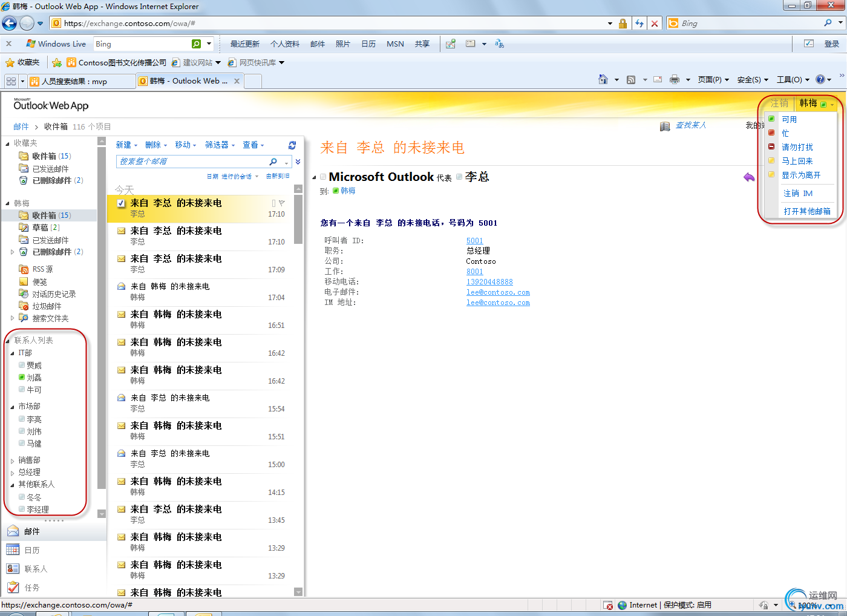This screenshot has width=847, height=616.
Task: Click in the 搜索整个邮箱 search field
Action: [x=192, y=162]
